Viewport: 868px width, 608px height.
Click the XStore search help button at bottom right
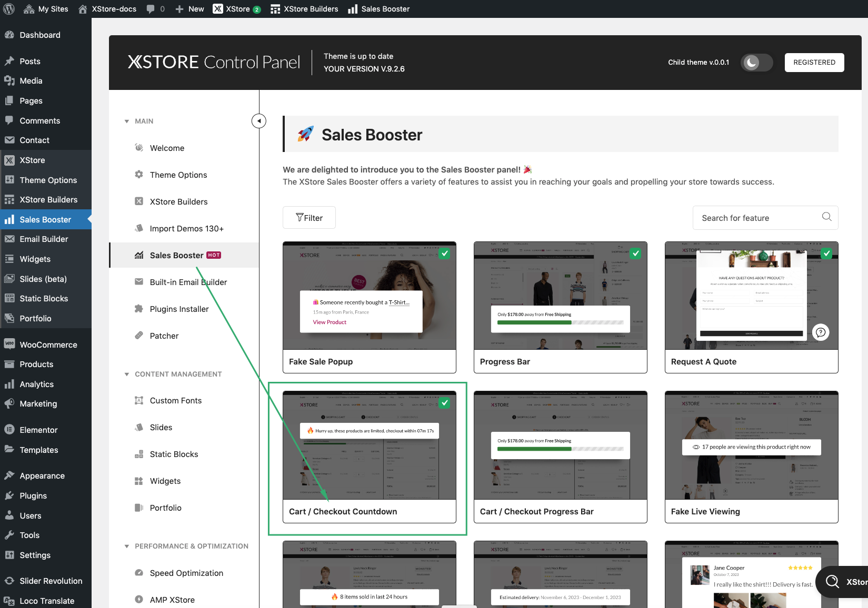pos(842,582)
